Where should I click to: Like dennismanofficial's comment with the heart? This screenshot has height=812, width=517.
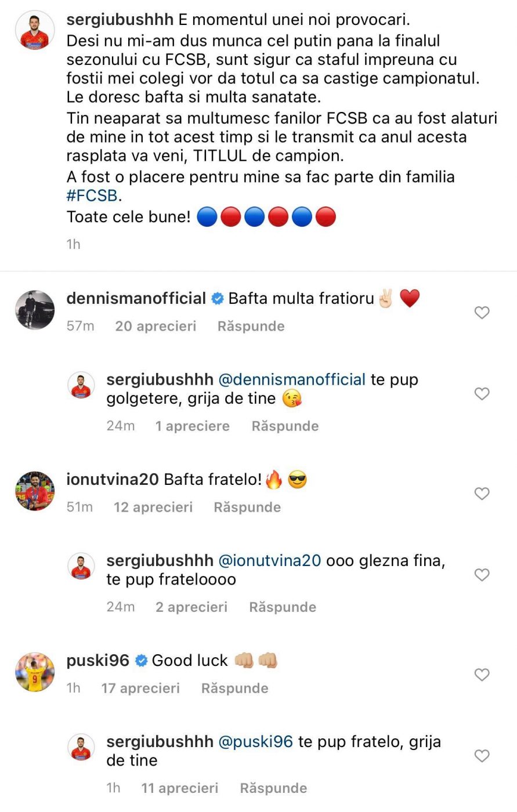click(482, 313)
